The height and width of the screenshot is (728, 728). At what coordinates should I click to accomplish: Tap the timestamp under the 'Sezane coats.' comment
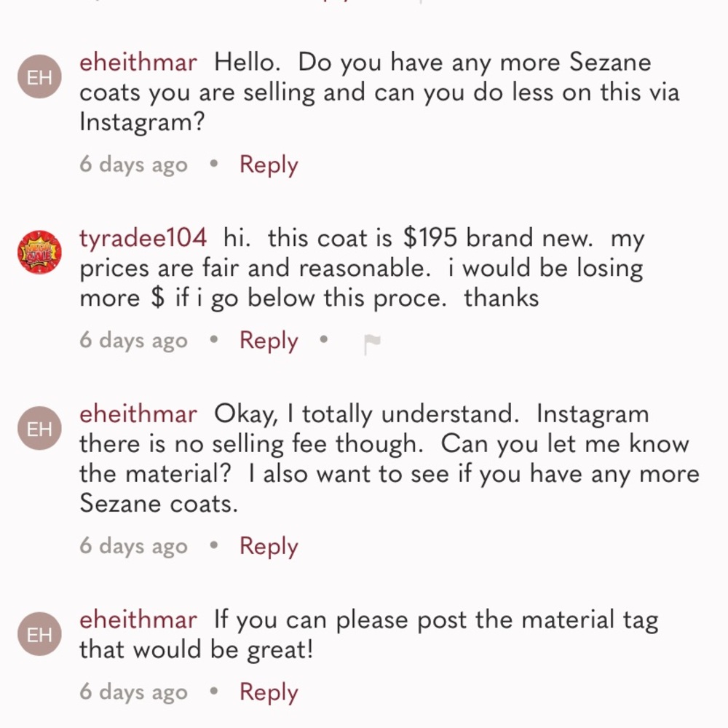point(133,547)
